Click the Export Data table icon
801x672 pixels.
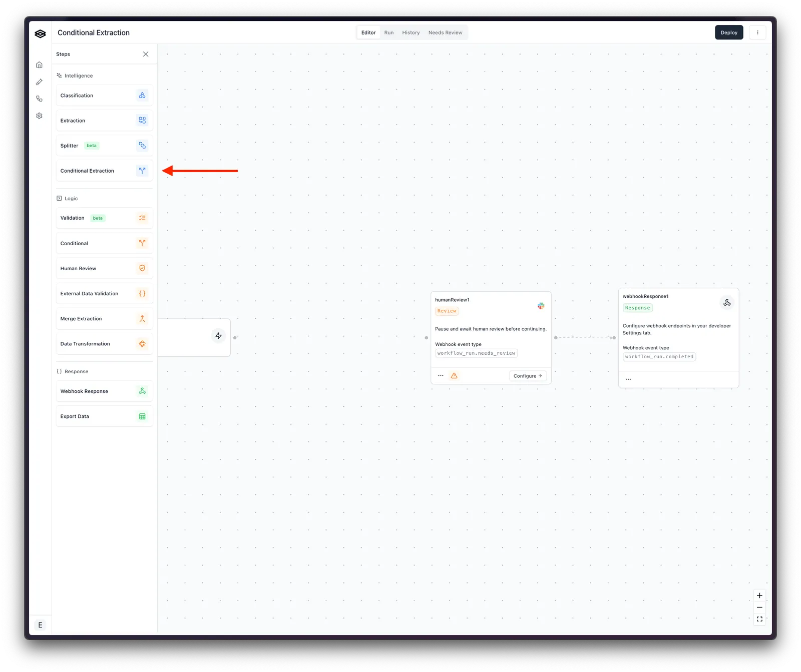[142, 416]
